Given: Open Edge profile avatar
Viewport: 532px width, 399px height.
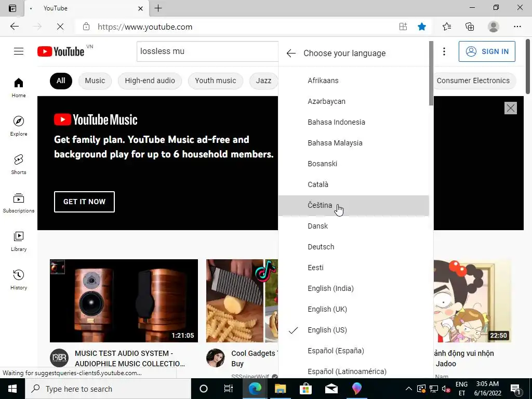Looking at the screenshot, I should (x=494, y=26).
